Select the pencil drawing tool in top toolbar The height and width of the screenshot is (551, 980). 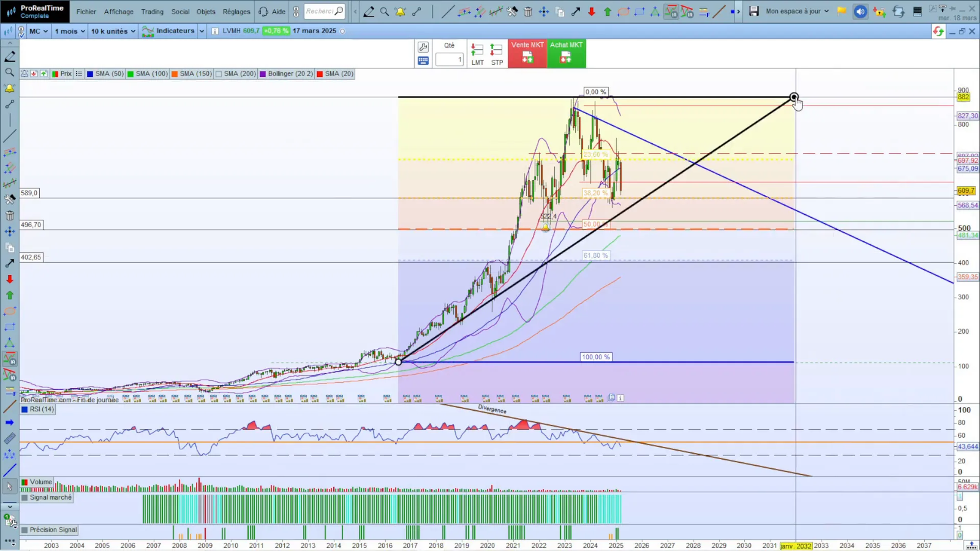point(369,11)
